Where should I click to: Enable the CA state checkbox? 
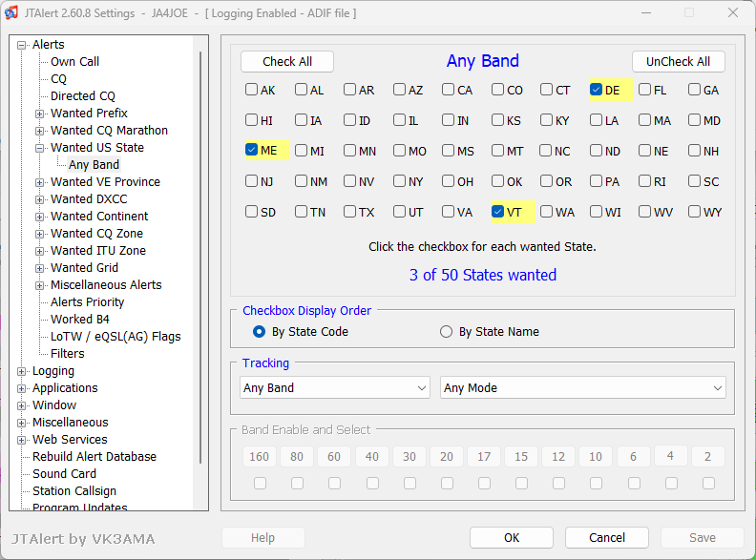(x=448, y=90)
